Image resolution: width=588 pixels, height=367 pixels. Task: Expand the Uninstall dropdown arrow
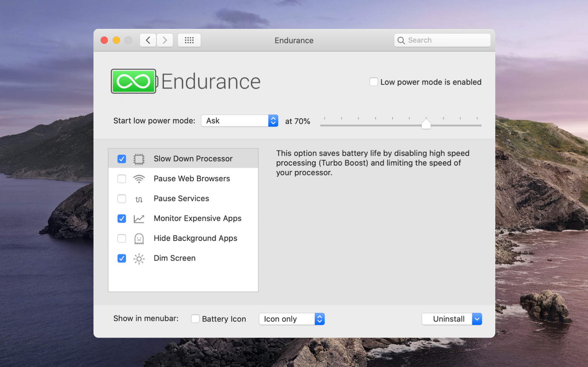pos(477,319)
